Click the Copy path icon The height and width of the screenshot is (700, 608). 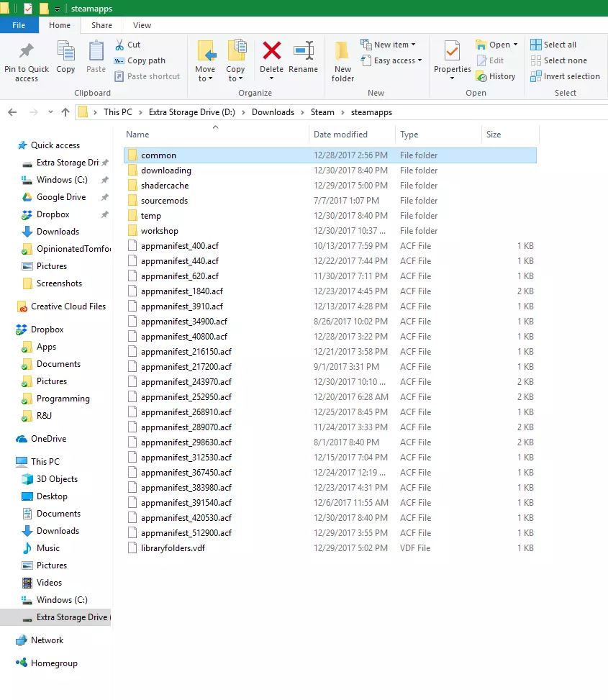(x=119, y=60)
